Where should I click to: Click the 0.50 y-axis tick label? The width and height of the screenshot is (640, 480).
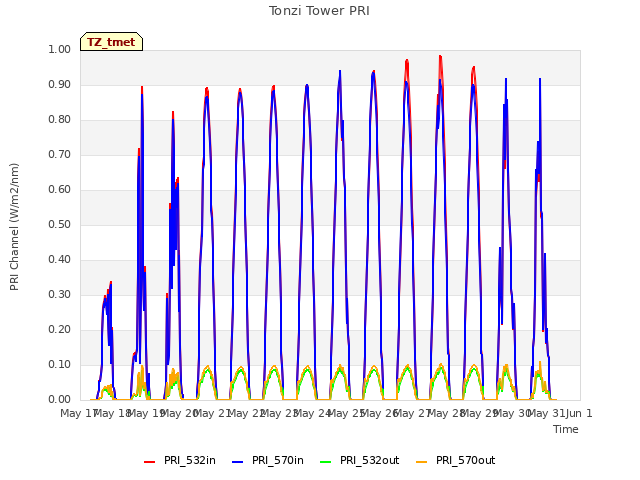coord(60,224)
